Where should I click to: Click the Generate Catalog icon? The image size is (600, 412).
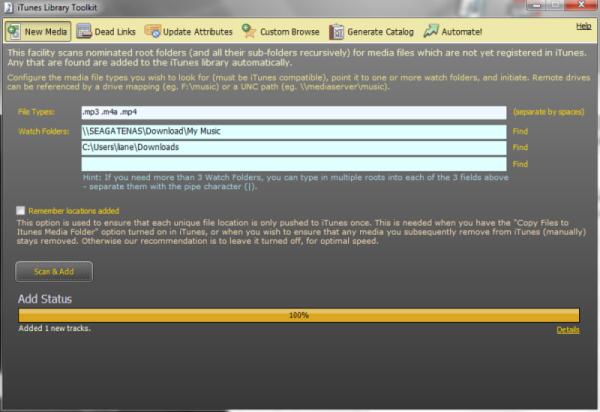(x=338, y=32)
